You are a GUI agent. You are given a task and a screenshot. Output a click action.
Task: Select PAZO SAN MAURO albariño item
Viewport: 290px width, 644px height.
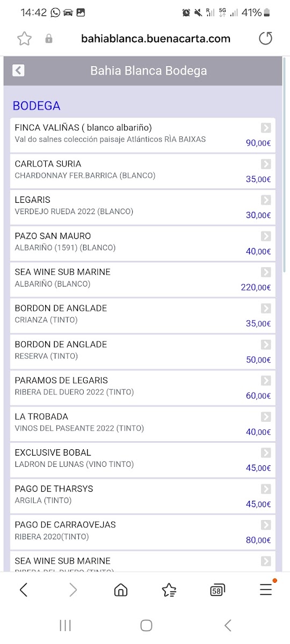pyautogui.click(x=143, y=243)
